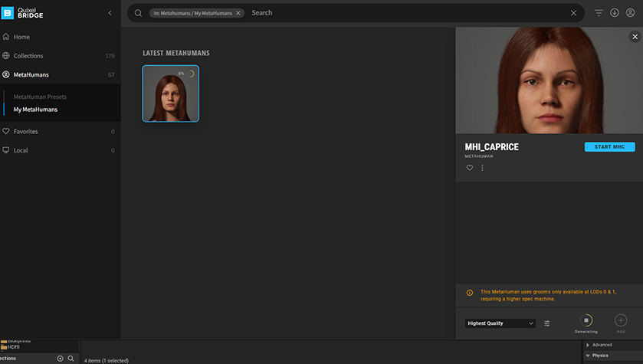Image resolution: width=643 pixels, height=364 pixels.
Task: Click into the Search input field
Action: (406, 13)
